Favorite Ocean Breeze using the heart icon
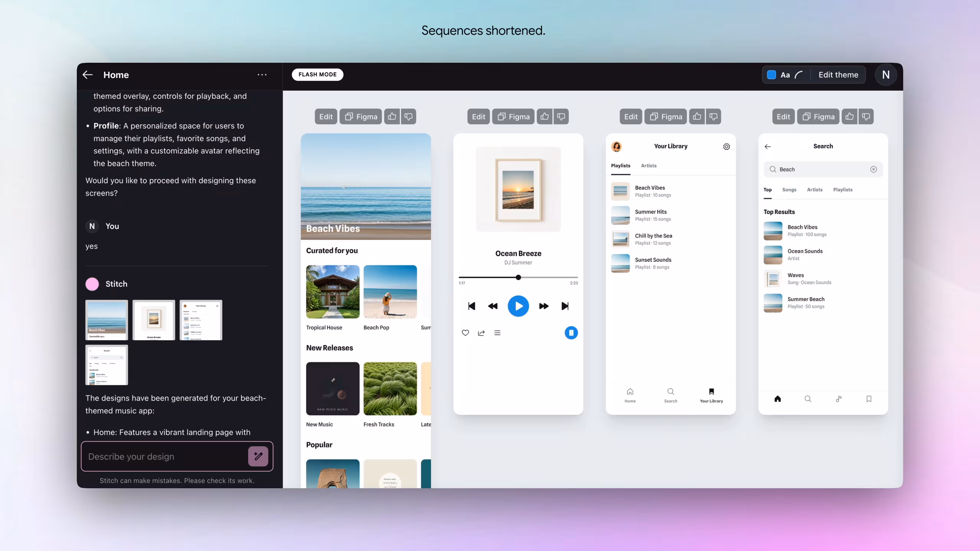The height and width of the screenshot is (551, 980). [x=465, y=333]
